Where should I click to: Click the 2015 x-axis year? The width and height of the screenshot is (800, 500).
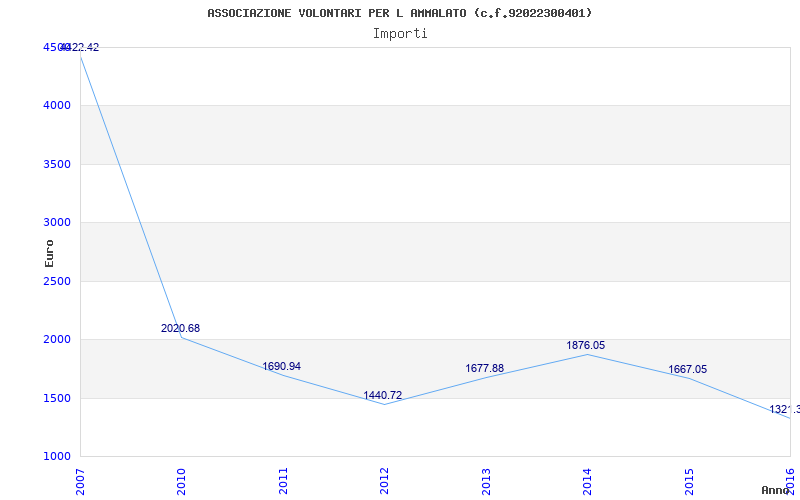pyautogui.click(x=689, y=481)
